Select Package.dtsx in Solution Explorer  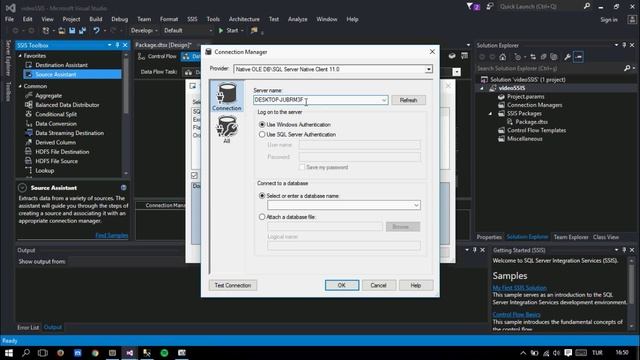coord(531,122)
